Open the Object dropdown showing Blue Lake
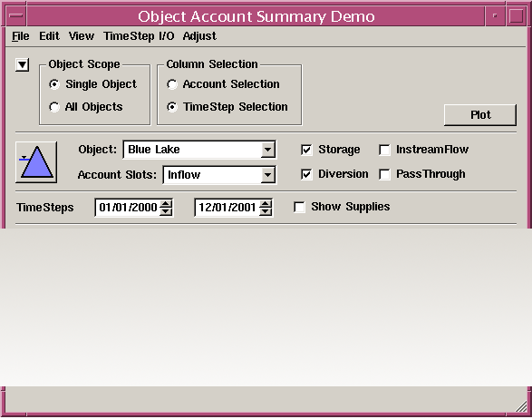 [199, 150]
